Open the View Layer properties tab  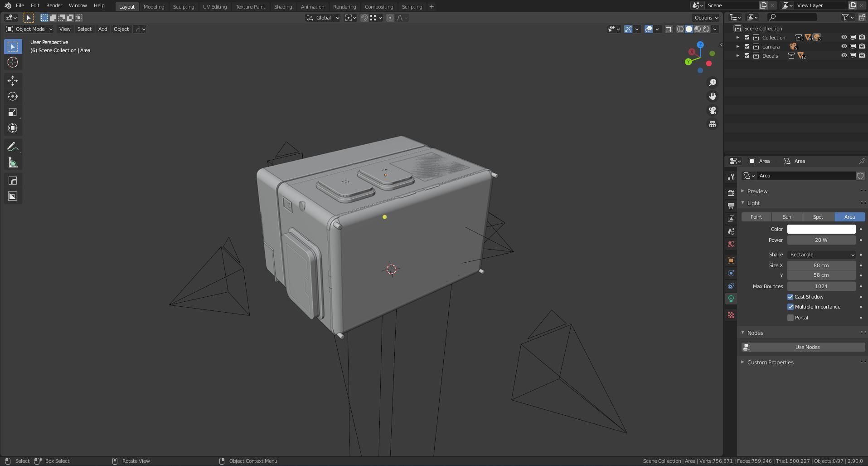click(731, 218)
